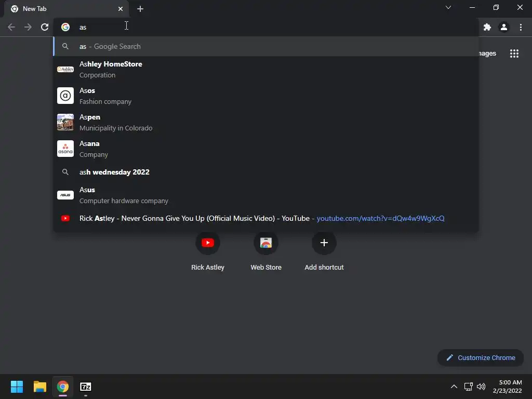
Task: Click the Asus logo thumbnail
Action: [x=65, y=195]
